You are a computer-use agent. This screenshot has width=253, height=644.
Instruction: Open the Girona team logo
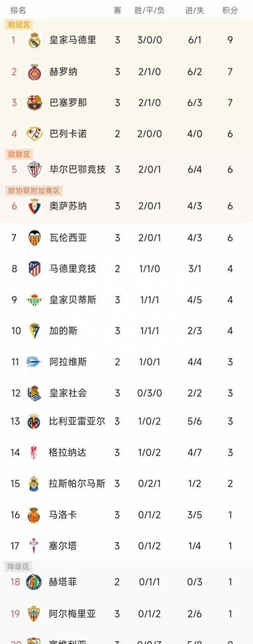coord(34,72)
